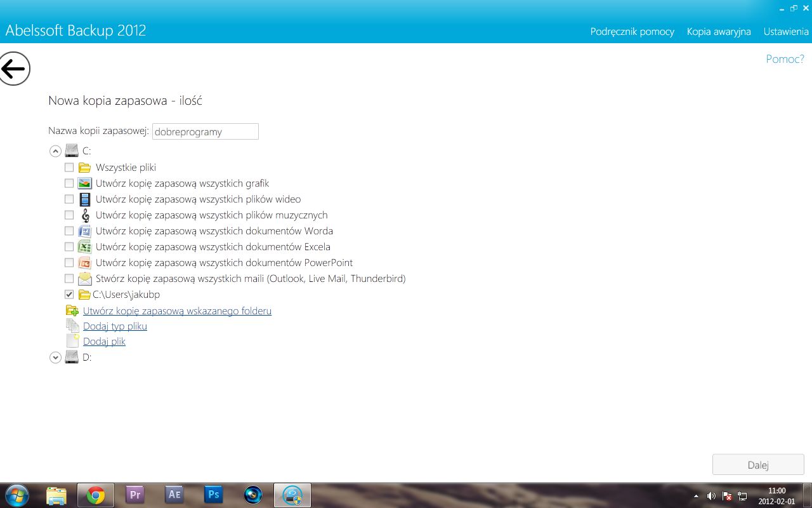Click Utwórz kopię zapasową wskazanego folderu link
Viewport: 812px width, 508px height.
[177, 311]
